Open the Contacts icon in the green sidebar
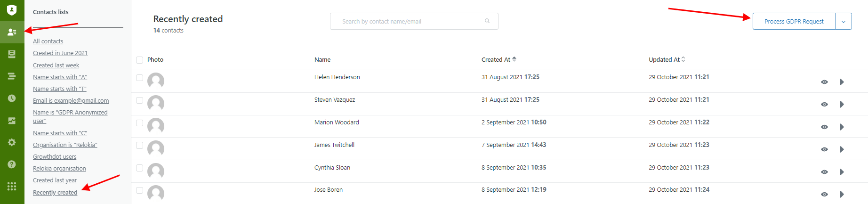Screen dimensions: 868x204 point(12,32)
